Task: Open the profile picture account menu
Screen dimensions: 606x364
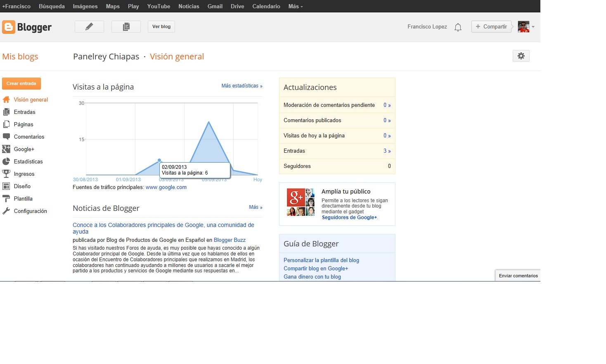Action: pyautogui.click(x=526, y=27)
